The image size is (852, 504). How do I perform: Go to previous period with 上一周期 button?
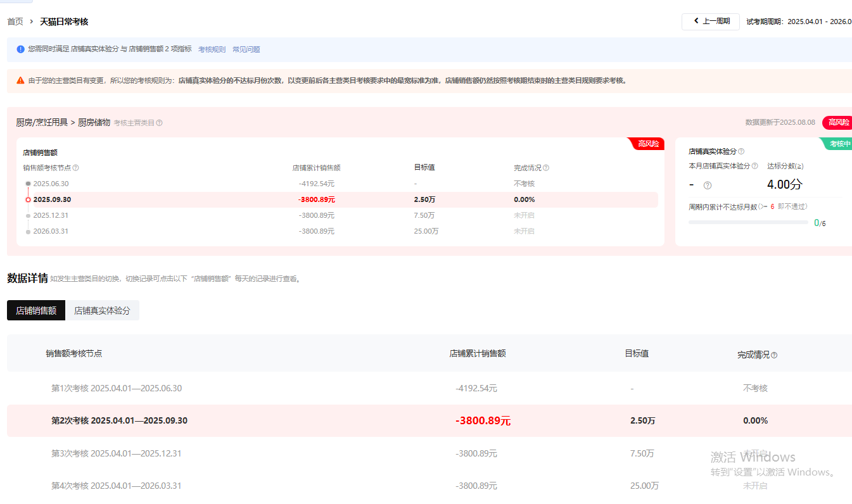pyautogui.click(x=710, y=22)
